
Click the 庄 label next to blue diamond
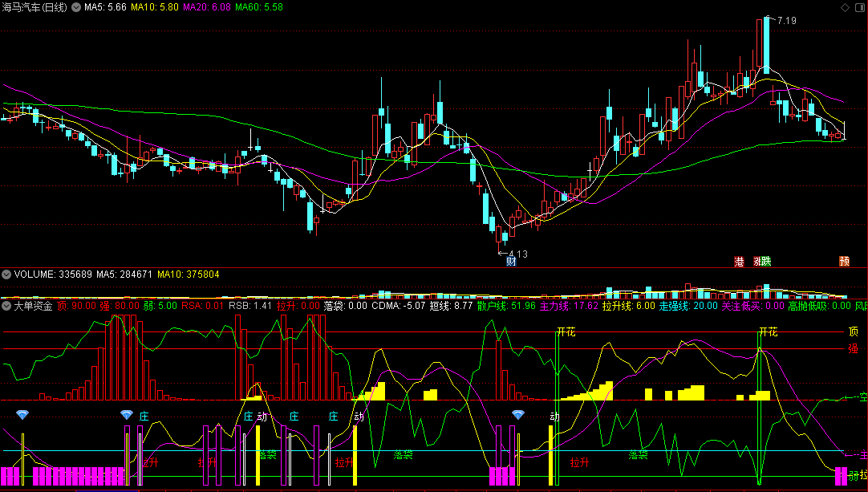tap(144, 416)
